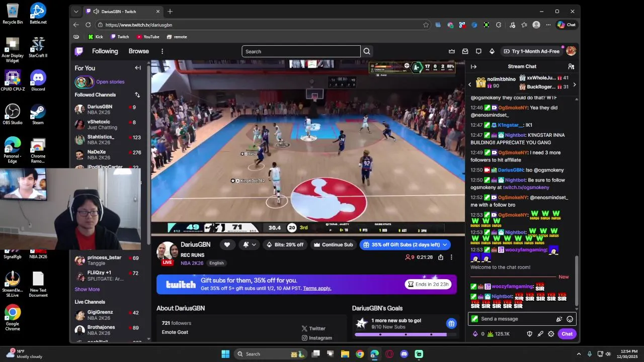Click the Continue Sub button
The height and width of the screenshot is (362, 644).
coord(333,245)
